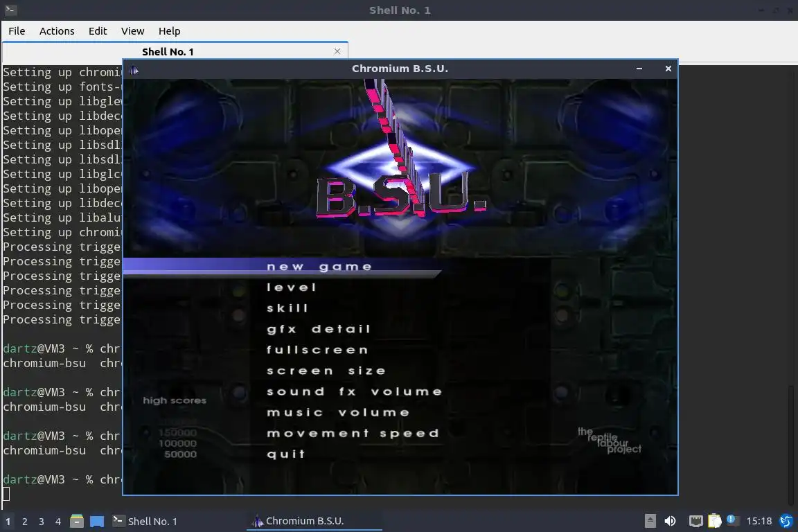
Task: Select the music volume option
Action: (338, 412)
